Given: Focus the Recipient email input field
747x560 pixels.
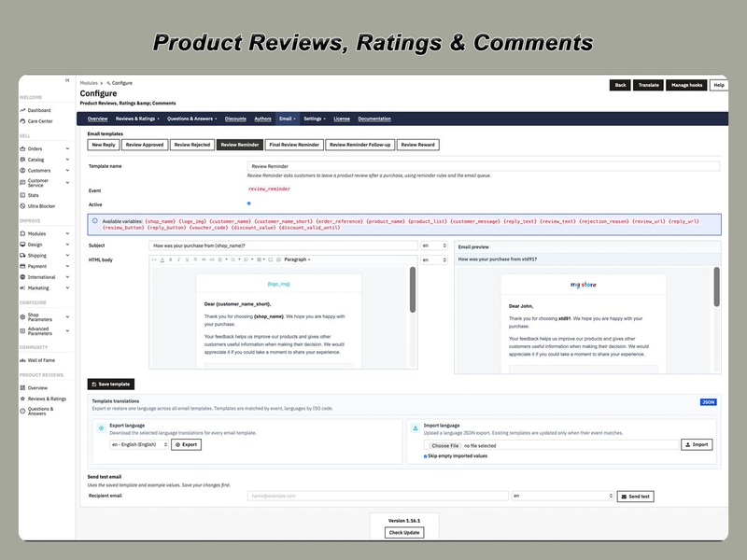Looking at the screenshot, I should [x=378, y=497].
